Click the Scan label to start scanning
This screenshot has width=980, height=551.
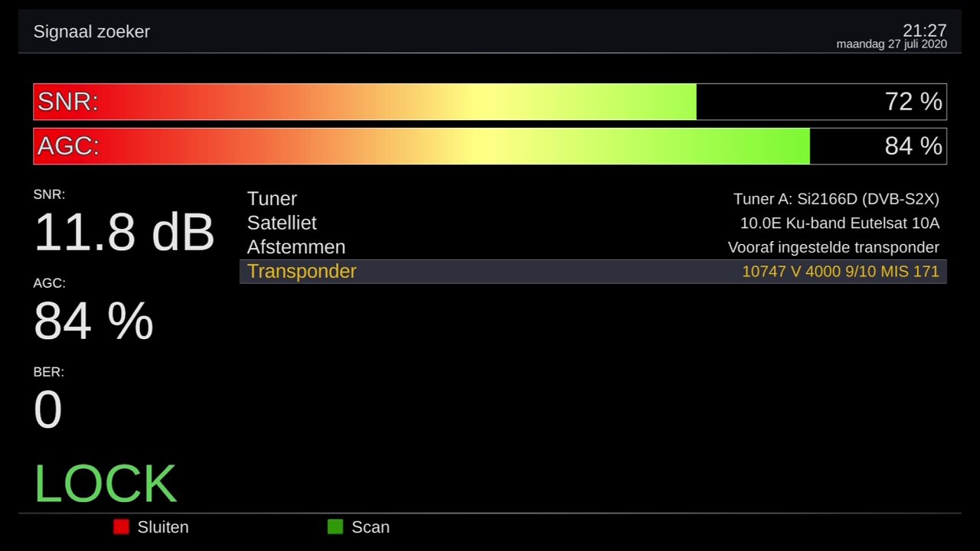[x=370, y=527]
